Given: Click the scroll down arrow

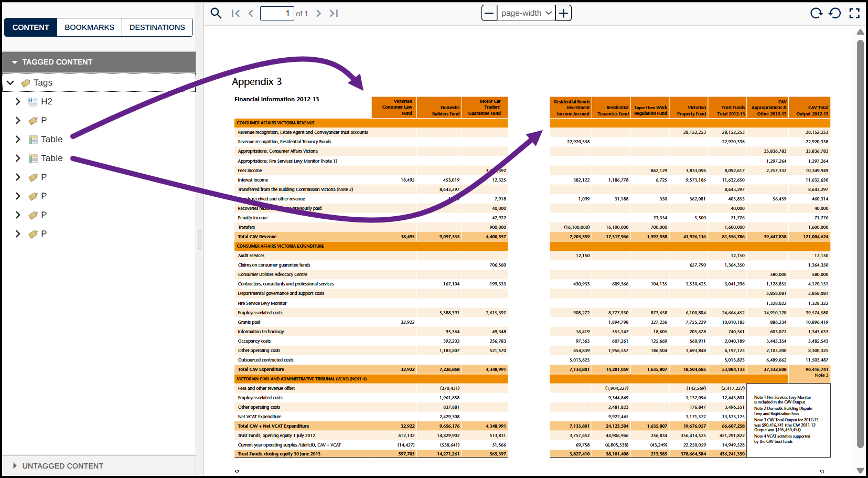Looking at the screenshot, I should coord(860,470).
